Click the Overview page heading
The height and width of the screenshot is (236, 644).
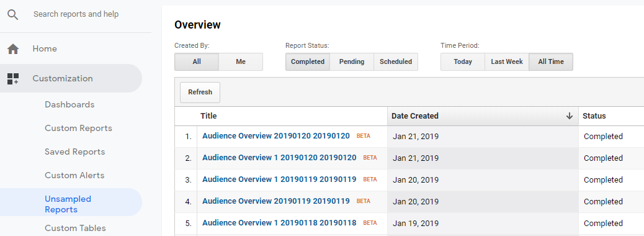(x=197, y=25)
